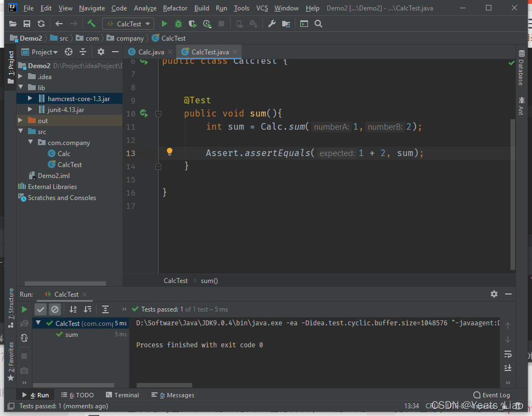Switch to the Calc.java editor tab
The image size is (532, 416).
(x=150, y=52)
